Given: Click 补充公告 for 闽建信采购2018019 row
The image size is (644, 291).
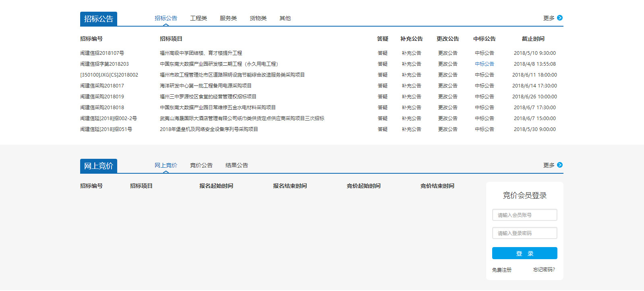Looking at the screenshot, I should [x=411, y=97].
